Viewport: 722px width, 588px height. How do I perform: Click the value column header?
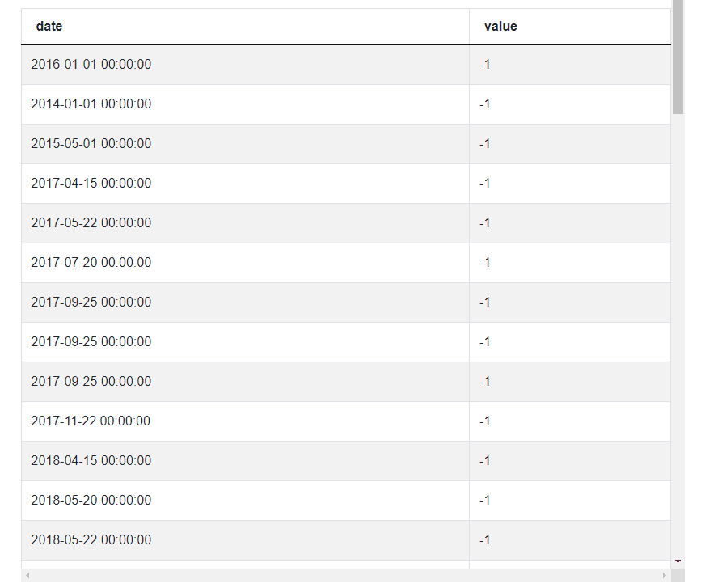pyautogui.click(x=500, y=26)
